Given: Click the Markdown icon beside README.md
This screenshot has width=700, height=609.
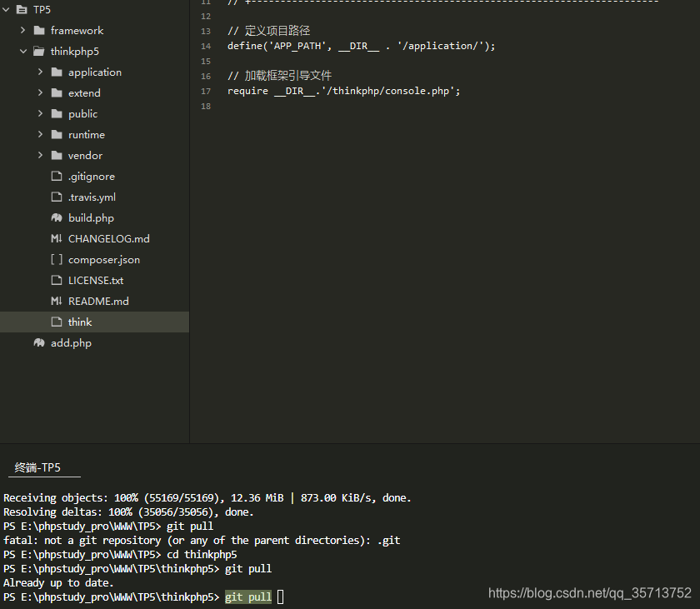Looking at the screenshot, I should [55, 301].
